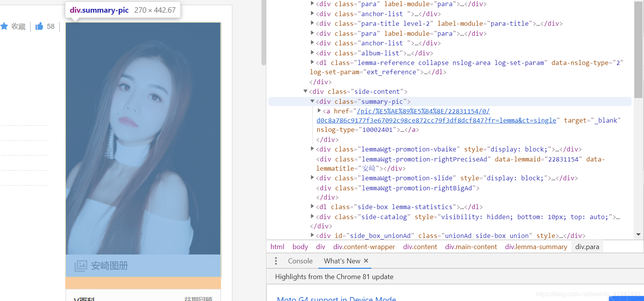Open the 安崎图册 album link

(x=110, y=266)
